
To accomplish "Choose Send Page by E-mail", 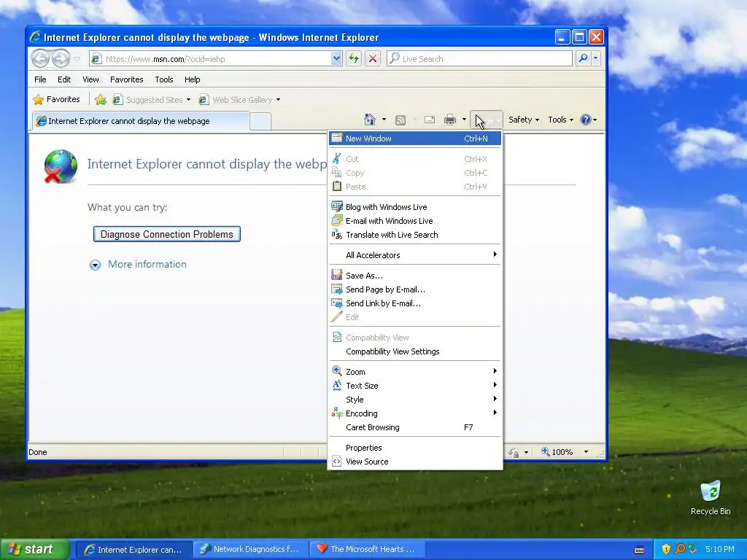I will [x=415, y=289].
